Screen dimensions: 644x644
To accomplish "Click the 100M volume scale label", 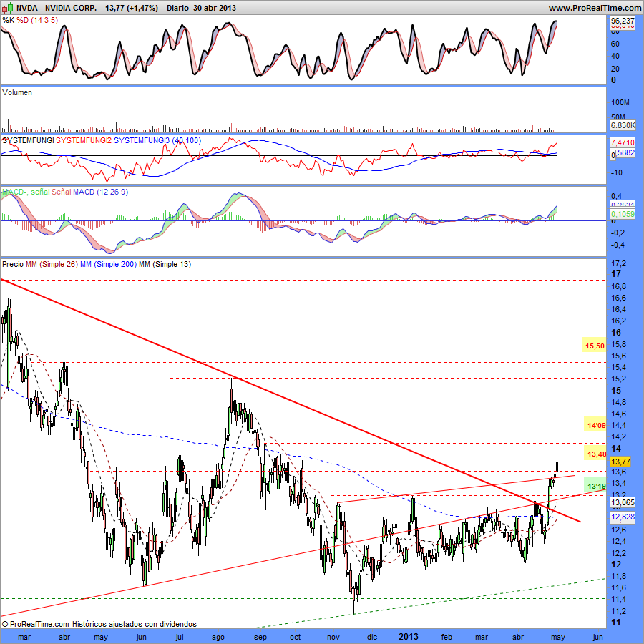I will coord(620,102).
